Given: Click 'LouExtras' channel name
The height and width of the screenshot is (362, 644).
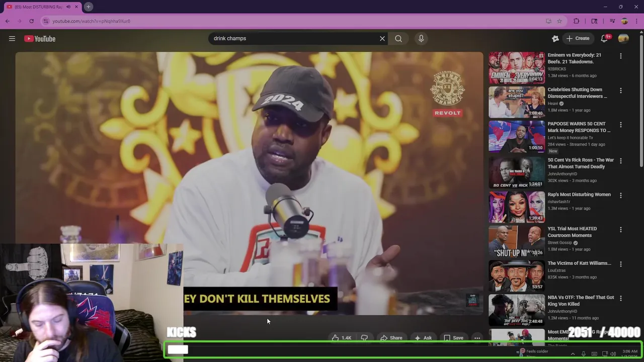Looking at the screenshot, I should click(556, 270).
